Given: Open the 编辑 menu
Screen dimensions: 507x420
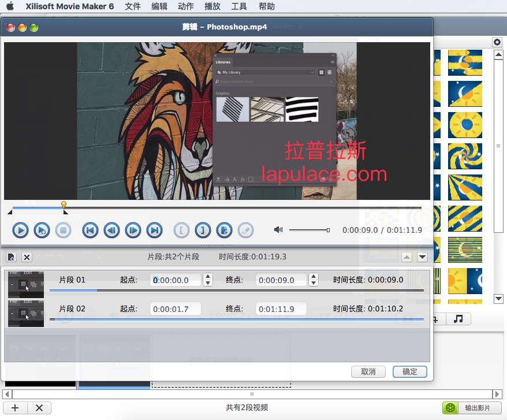Looking at the screenshot, I should coord(159,6).
